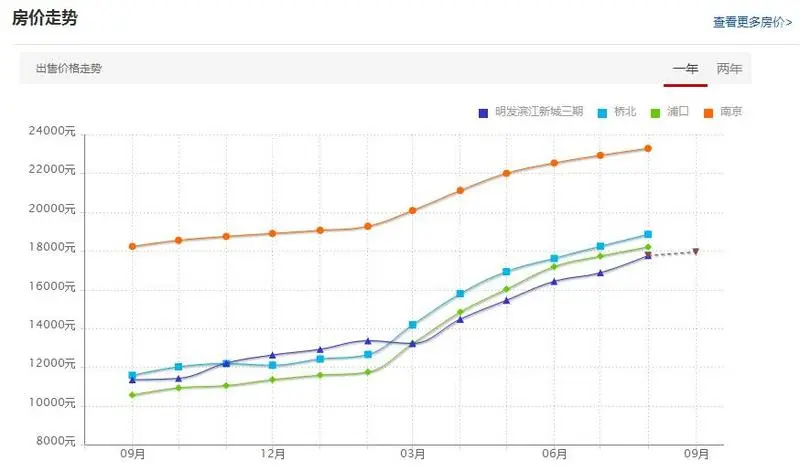Toggle the 南京 legend entry
This screenshot has width=800, height=472.
pyautogui.click(x=723, y=112)
